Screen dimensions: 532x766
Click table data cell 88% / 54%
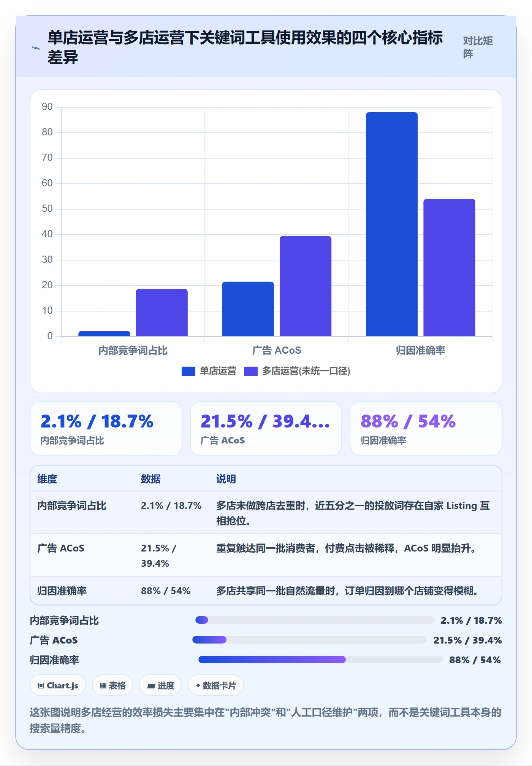(x=166, y=591)
